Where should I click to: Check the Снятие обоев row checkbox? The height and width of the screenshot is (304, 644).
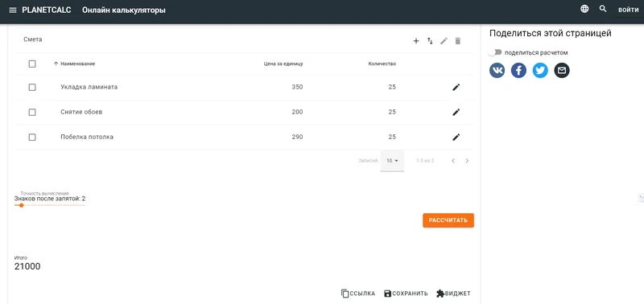(32, 113)
